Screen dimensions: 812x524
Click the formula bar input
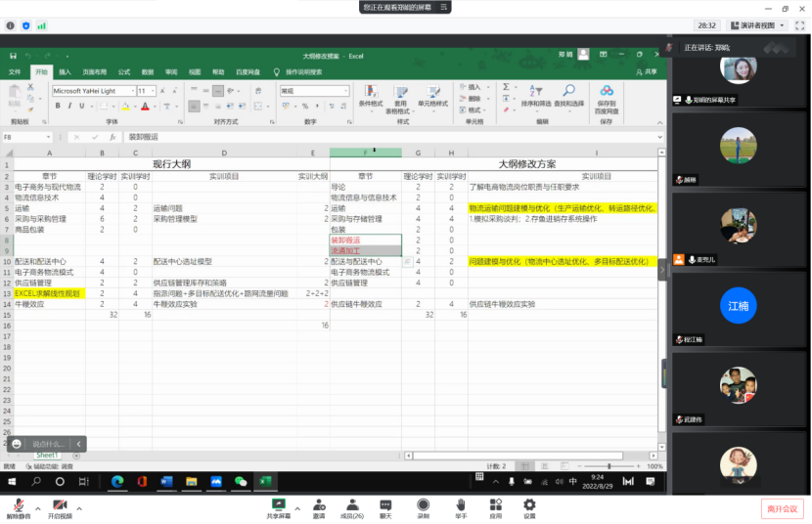coord(393,137)
